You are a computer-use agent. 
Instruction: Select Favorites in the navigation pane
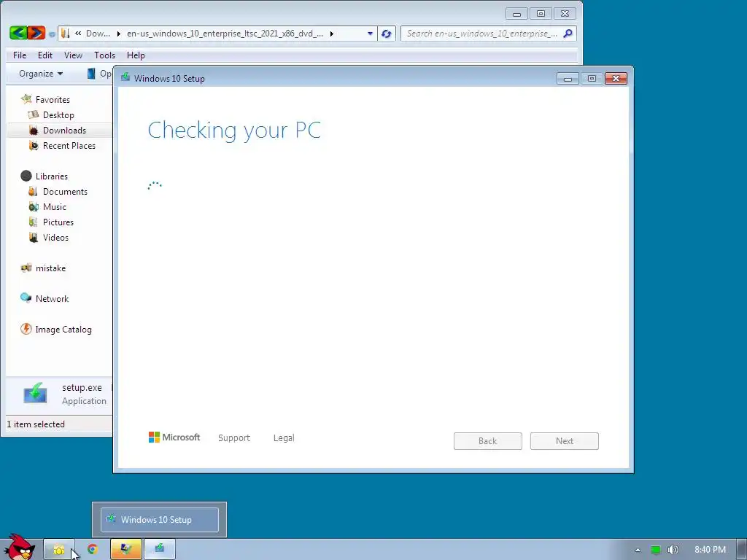pos(53,99)
